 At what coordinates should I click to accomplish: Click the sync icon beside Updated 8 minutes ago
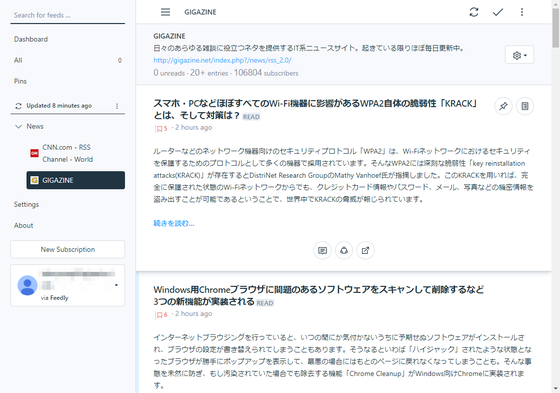pos(18,106)
